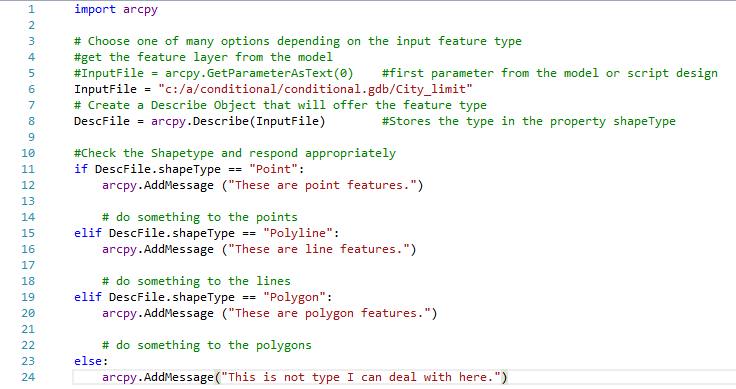Image resolution: width=736 pixels, height=389 pixels.
Task: Click string "This is not type I can deal with here."
Action: (361, 377)
